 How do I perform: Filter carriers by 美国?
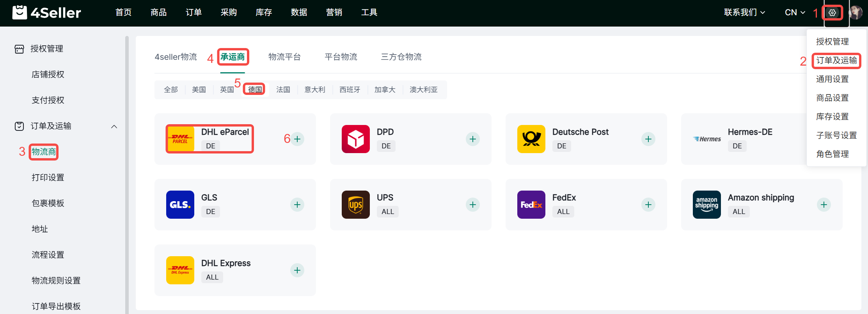coord(199,90)
